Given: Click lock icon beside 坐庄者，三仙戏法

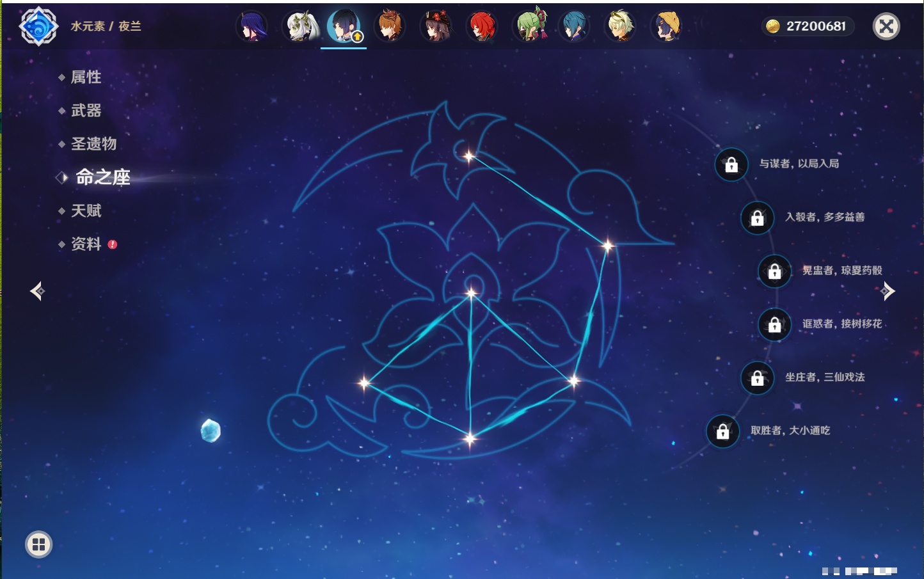Looking at the screenshot, I should pyautogui.click(x=757, y=378).
